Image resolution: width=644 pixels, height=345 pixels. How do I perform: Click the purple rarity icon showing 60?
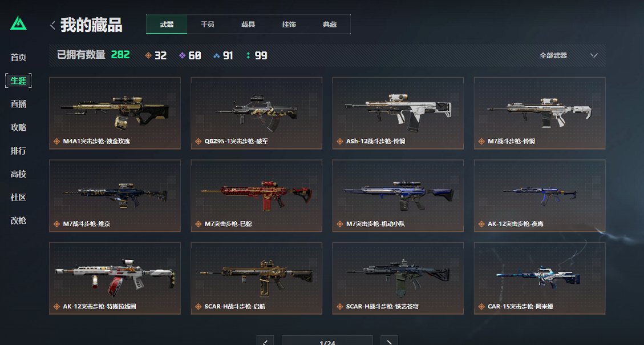pos(183,55)
